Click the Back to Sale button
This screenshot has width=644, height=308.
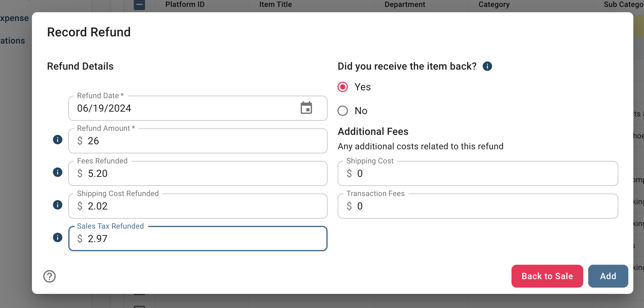pyautogui.click(x=547, y=276)
